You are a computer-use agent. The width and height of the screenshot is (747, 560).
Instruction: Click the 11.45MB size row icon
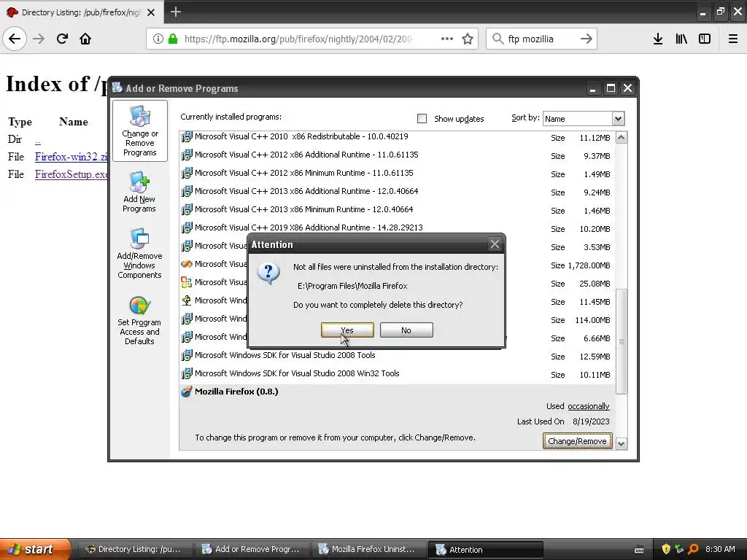(186, 300)
